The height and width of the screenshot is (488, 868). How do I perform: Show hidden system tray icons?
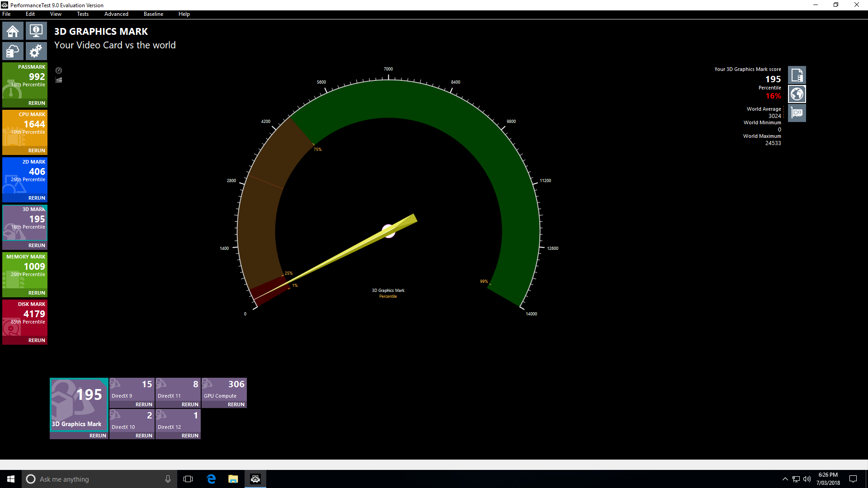pyautogui.click(x=785, y=479)
